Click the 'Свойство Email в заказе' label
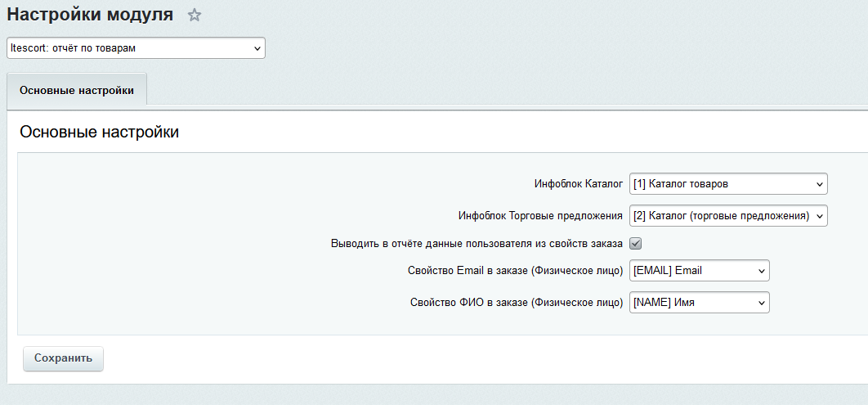The width and height of the screenshot is (868, 405). pyautogui.click(x=515, y=271)
